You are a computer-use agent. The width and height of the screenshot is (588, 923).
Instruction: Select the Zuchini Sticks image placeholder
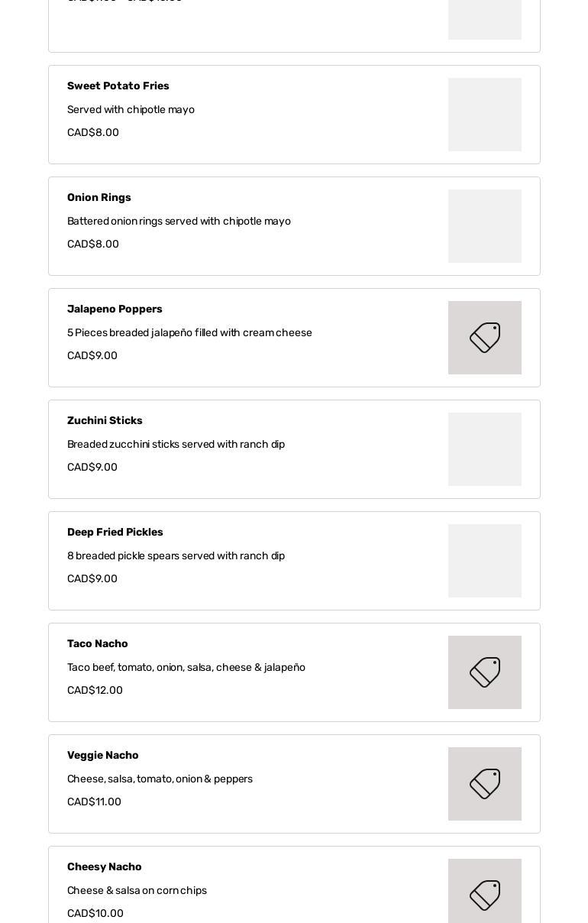point(485,449)
